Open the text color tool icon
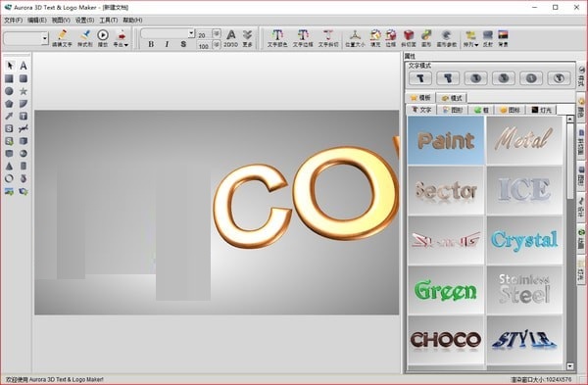Screen dimensions: 588x385 (277, 38)
